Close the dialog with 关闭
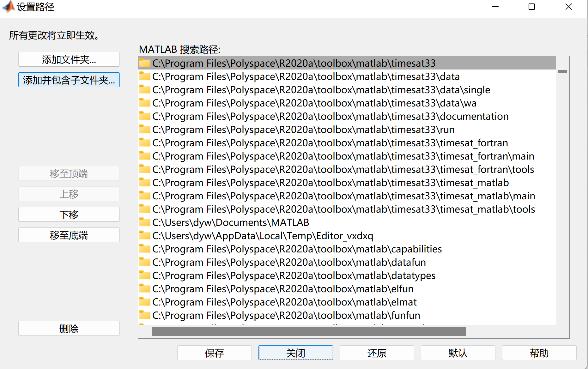The width and height of the screenshot is (588, 369). [296, 353]
